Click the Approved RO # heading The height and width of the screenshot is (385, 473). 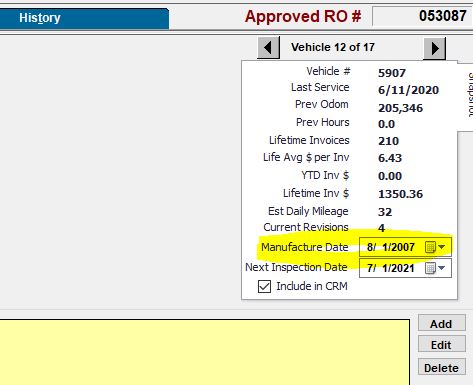click(303, 16)
